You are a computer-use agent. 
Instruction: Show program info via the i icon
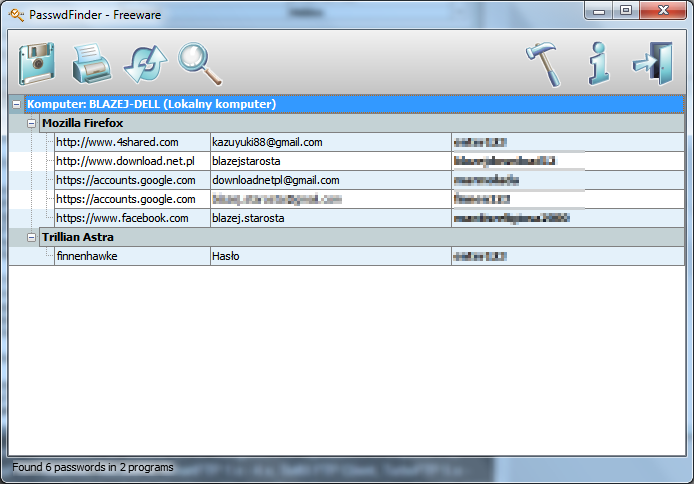tap(598, 63)
